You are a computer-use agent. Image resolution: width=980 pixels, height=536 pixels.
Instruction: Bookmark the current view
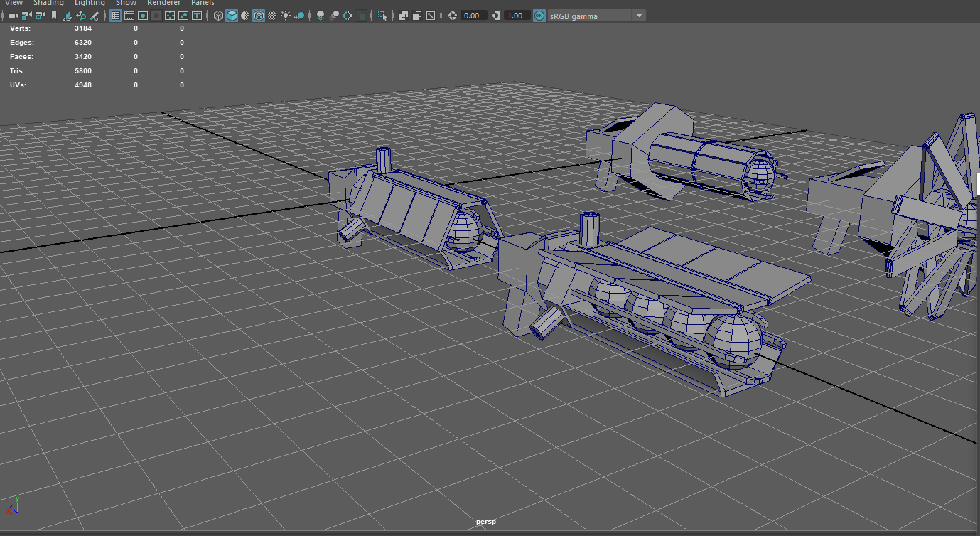pyautogui.click(x=54, y=15)
